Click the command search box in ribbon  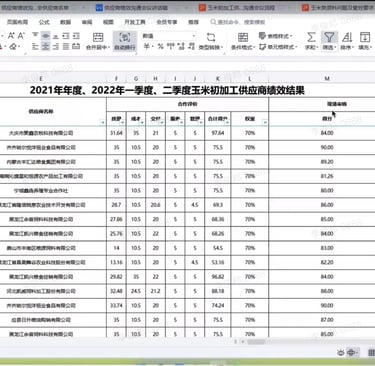pyautogui.click(x=238, y=22)
